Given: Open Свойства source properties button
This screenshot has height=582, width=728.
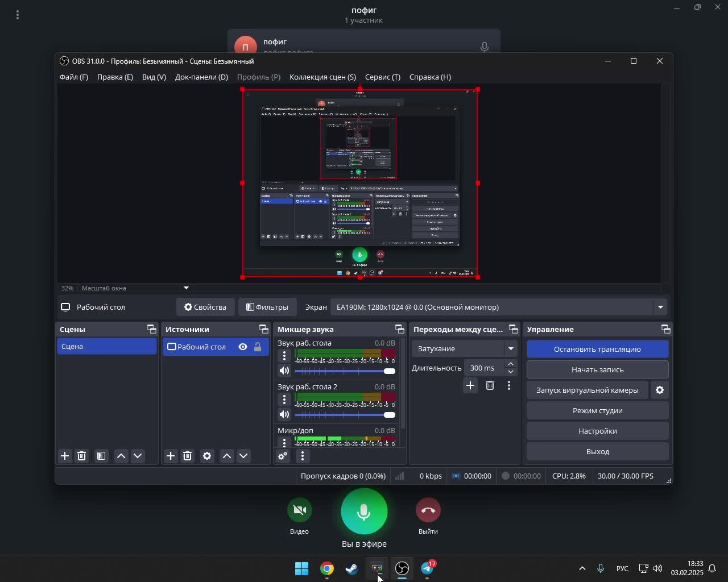Looking at the screenshot, I should (x=205, y=307).
